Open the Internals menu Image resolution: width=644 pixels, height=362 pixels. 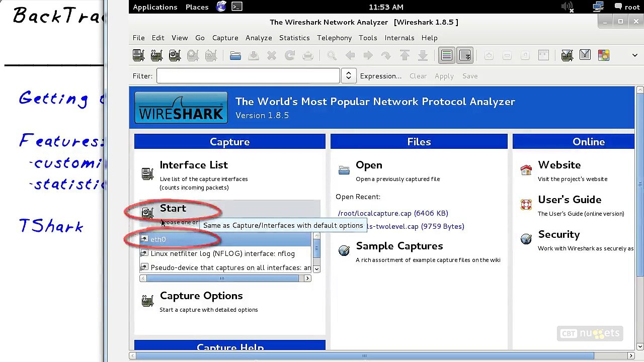pyautogui.click(x=399, y=38)
